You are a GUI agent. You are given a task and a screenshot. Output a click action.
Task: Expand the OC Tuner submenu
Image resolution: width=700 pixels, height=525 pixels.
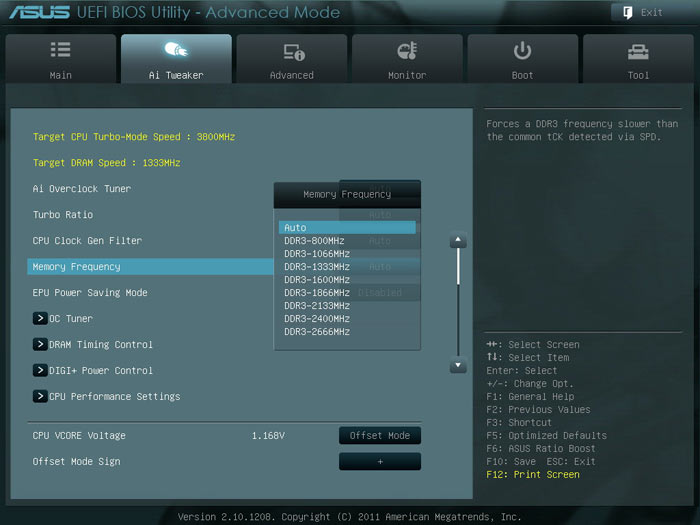pos(41,319)
